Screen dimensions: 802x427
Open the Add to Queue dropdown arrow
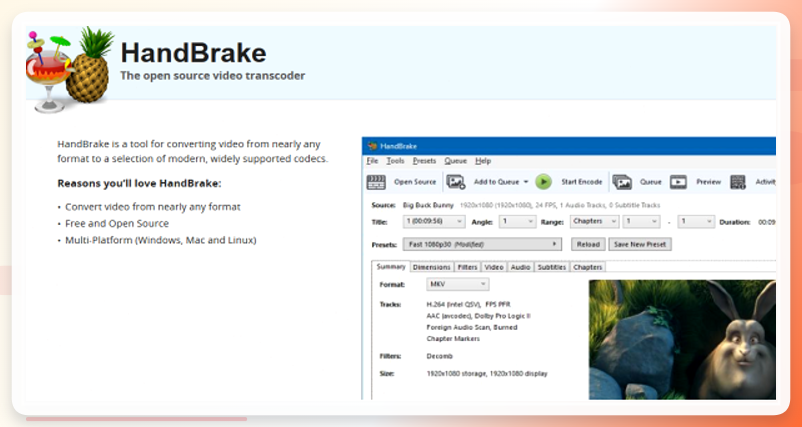tap(525, 182)
